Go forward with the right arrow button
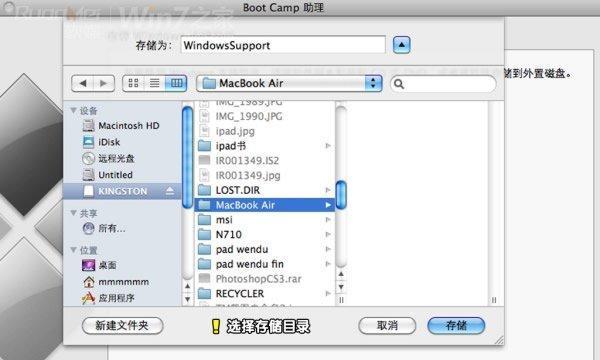 click(x=103, y=83)
